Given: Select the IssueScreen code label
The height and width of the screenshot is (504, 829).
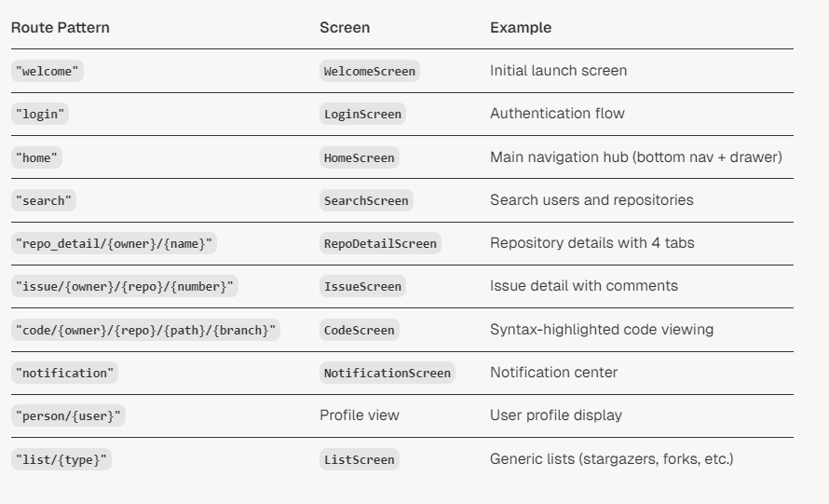Looking at the screenshot, I should pos(362,286).
